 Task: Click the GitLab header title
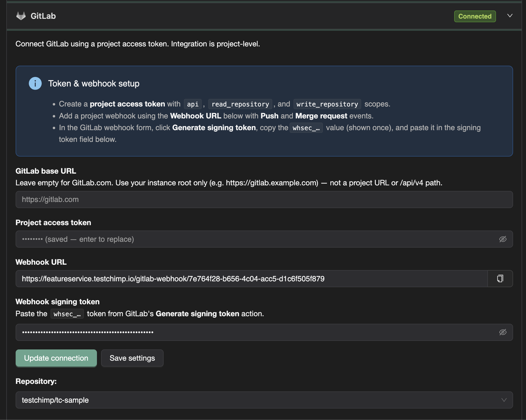(43, 16)
